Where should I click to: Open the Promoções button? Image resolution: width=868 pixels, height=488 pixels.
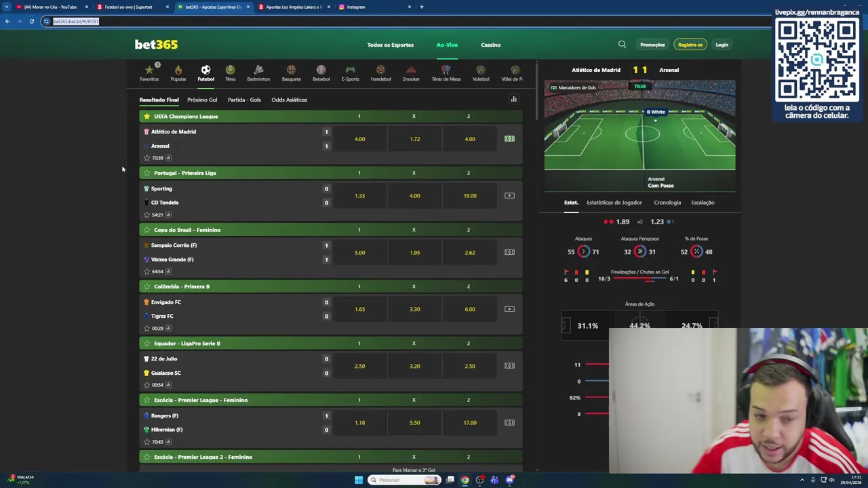point(652,45)
